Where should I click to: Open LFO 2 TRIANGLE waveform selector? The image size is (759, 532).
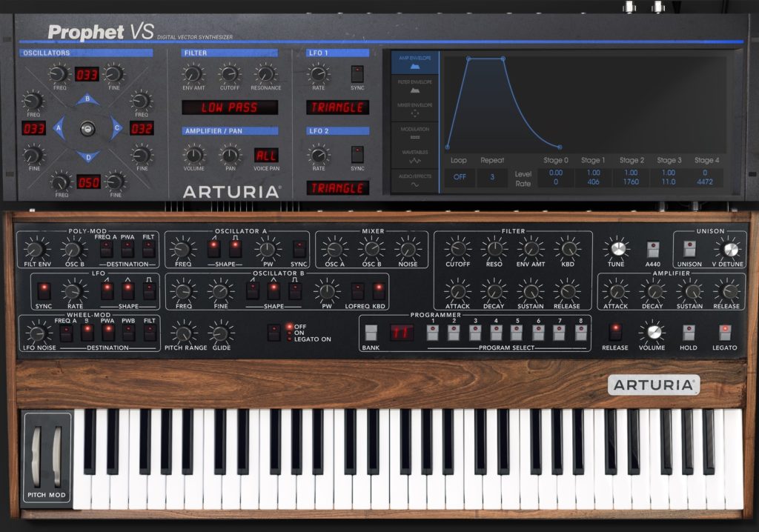pos(337,187)
